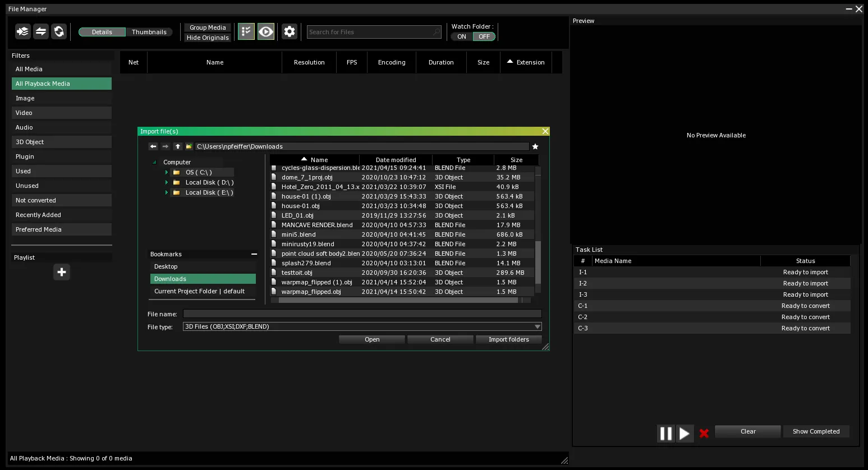Turn Watch Folder ON

click(462, 36)
